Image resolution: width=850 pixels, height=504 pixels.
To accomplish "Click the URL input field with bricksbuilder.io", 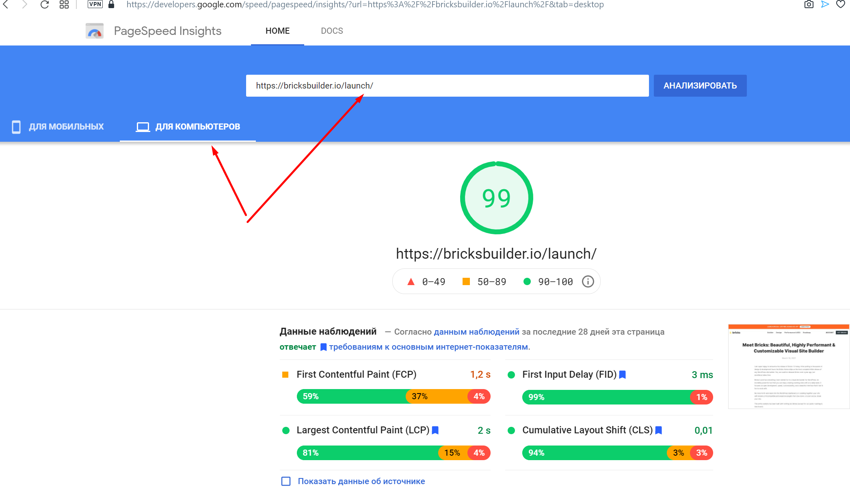I will 447,86.
